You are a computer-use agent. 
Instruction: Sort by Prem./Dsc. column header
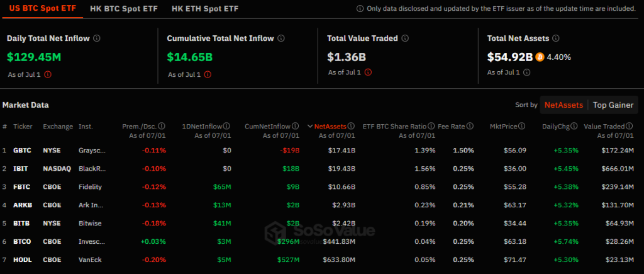pyautogui.click(x=139, y=127)
